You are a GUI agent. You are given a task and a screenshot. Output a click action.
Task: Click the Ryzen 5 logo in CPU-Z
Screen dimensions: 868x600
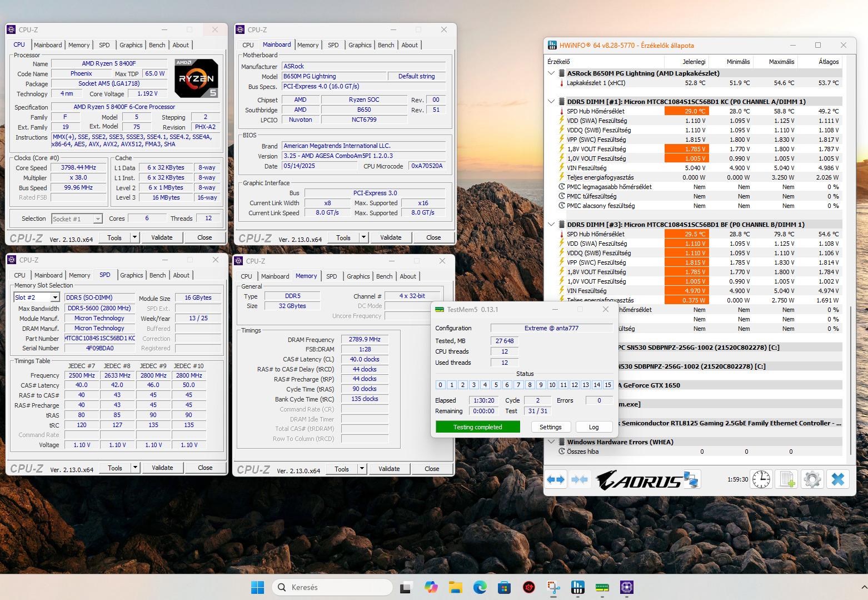point(196,78)
